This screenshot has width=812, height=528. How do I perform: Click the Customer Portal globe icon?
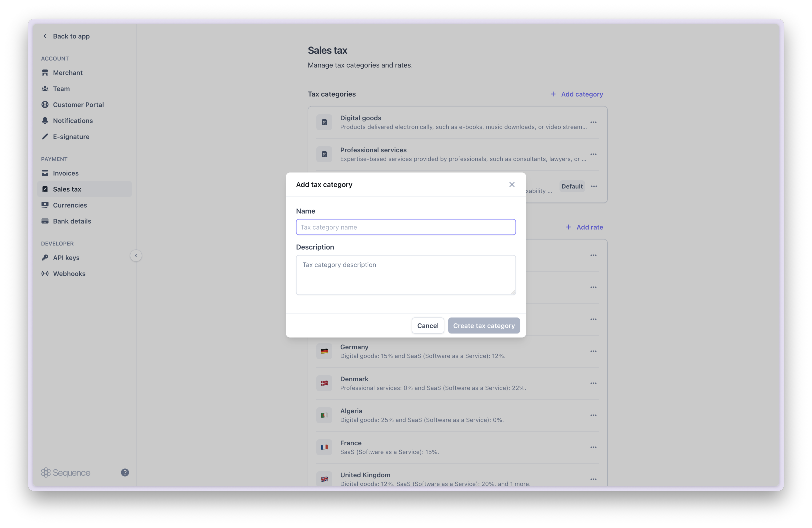45,105
